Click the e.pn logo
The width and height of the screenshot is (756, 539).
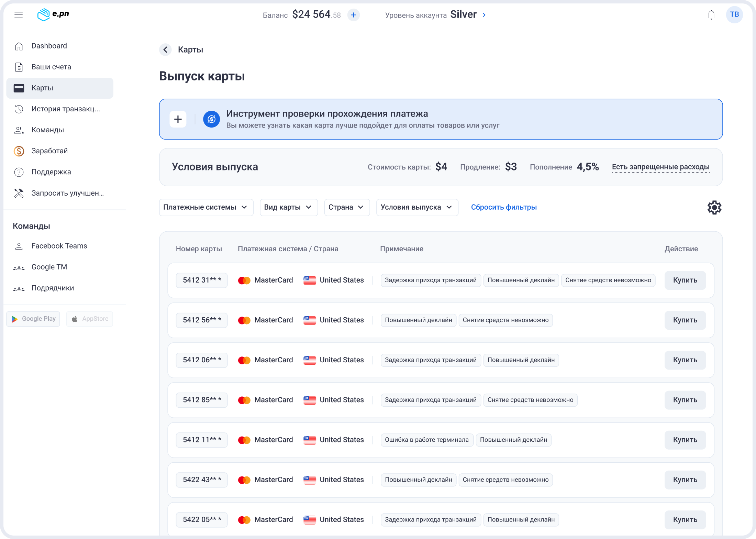click(x=53, y=14)
